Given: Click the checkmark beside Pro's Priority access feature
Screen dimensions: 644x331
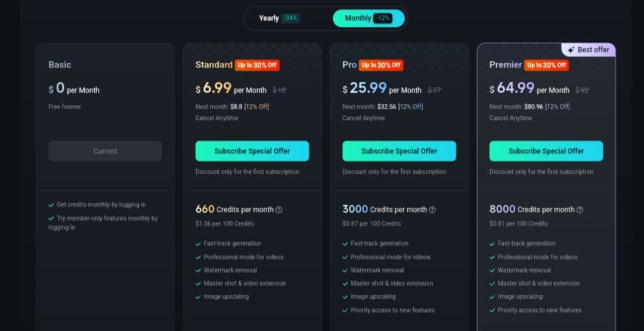Looking at the screenshot, I should pos(345,310).
